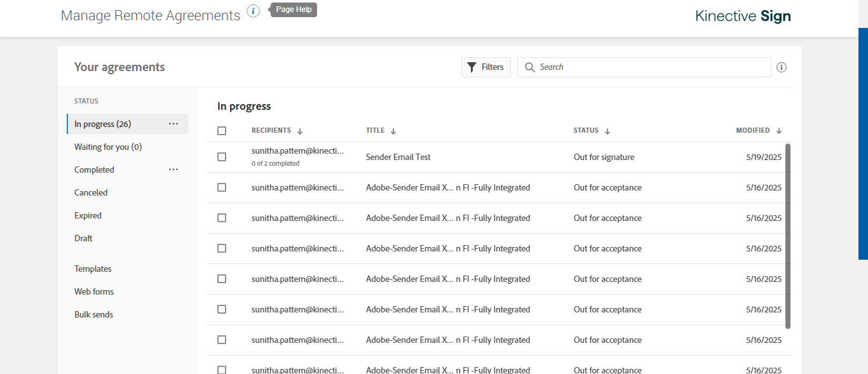This screenshot has width=868, height=374.
Task: Click the info icon right of search field
Action: coord(782,67)
